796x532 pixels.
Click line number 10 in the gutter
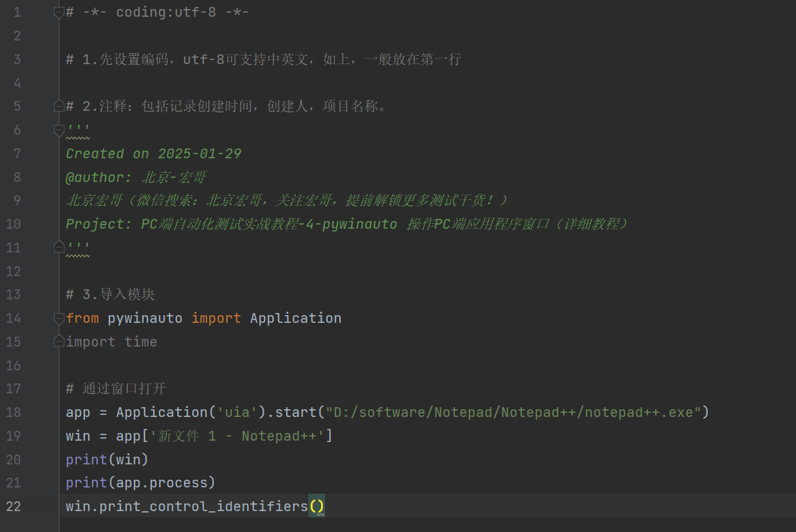pos(14,224)
